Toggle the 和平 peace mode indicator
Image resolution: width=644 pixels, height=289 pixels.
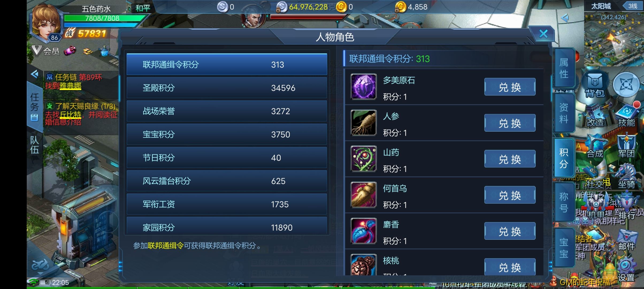tap(143, 8)
